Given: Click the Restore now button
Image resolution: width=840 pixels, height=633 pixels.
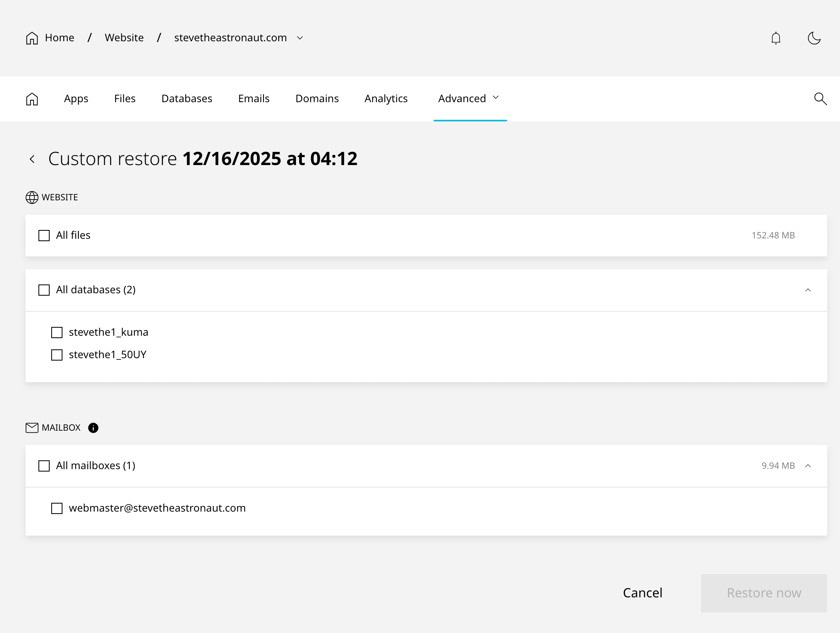Looking at the screenshot, I should 764,593.
